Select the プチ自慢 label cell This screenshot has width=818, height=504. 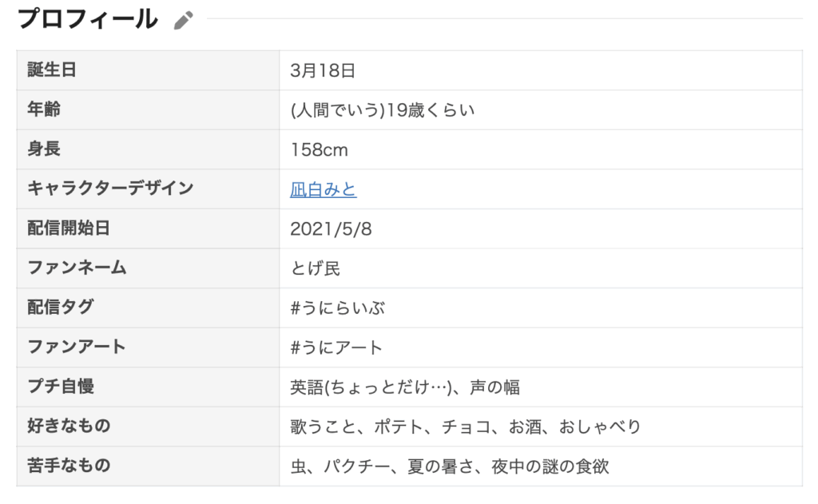click(61, 387)
